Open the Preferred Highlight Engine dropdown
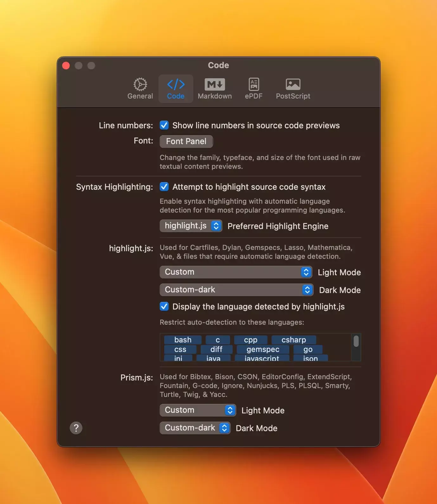The width and height of the screenshot is (437, 504). (x=191, y=226)
